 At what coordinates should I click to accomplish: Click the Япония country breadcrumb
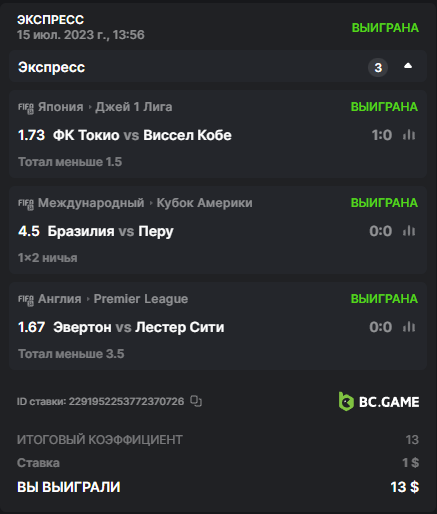(60, 107)
